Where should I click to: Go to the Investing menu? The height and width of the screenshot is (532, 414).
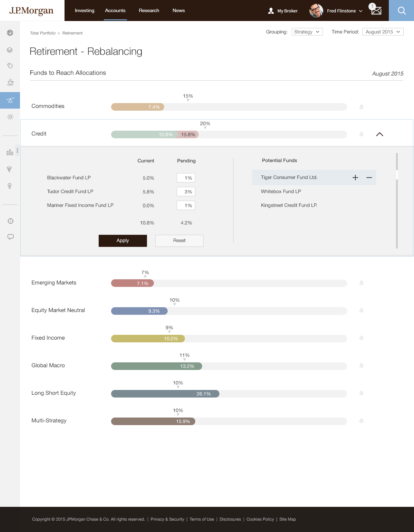pyautogui.click(x=85, y=10)
